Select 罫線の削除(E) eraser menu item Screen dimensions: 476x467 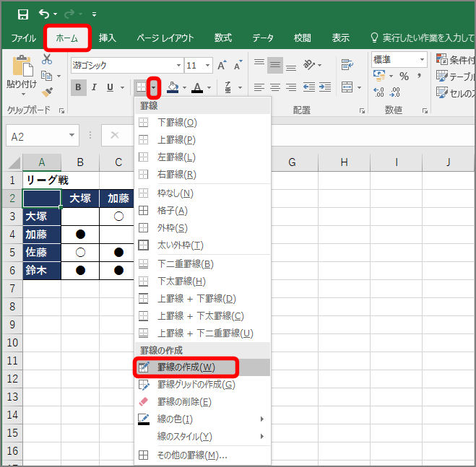pyautogui.click(x=202, y=402)
